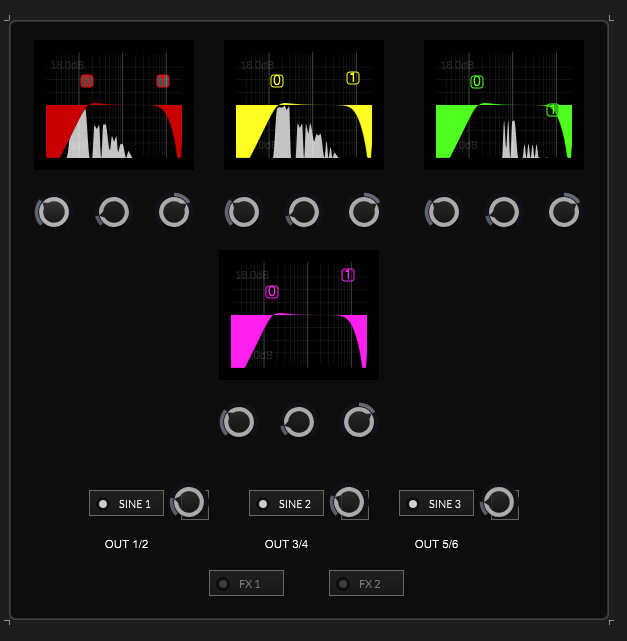This screenshot has height=641, width=627.
Task: Disable the SINE 2 oscillator toggle
Action: pos(286,503)
